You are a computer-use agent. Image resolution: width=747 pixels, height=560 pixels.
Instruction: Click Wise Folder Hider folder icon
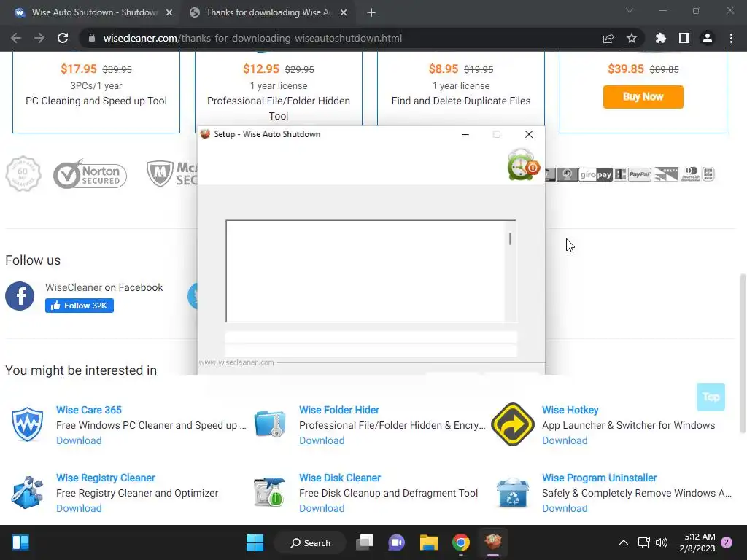click(x=270, y=424)
